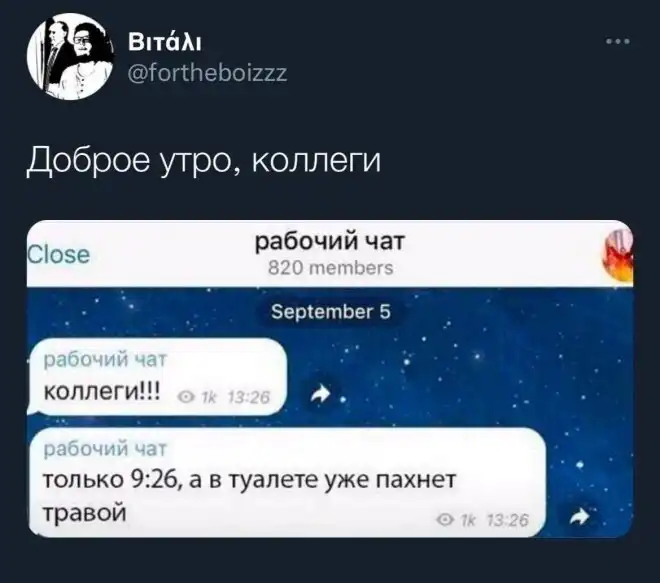Click the 820 members subtitle
The width and height of the screenshot is (660, 583).
(331, 268)
